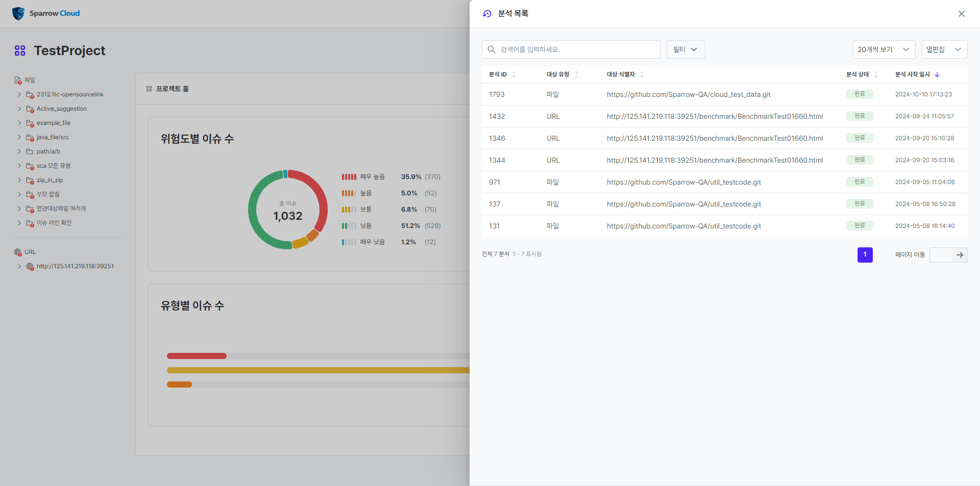Open BenchmarkTest01660.html link for analysis 1346
The height and width of the screenshot is (486, 980).
point(715,138)
